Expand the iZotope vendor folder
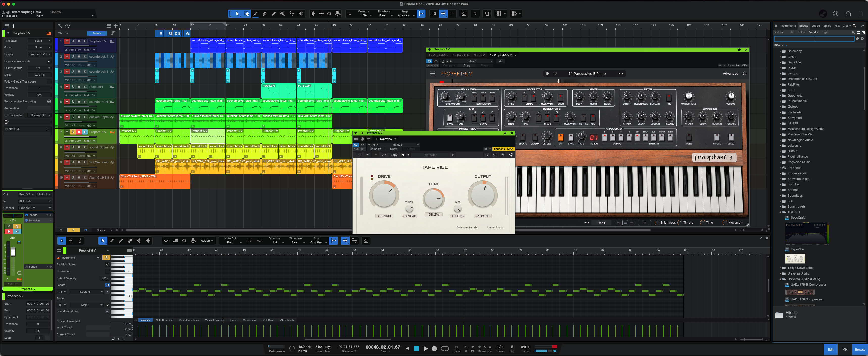Image resolution: width=868 pixels, height=356 pixels. [780, 107]
